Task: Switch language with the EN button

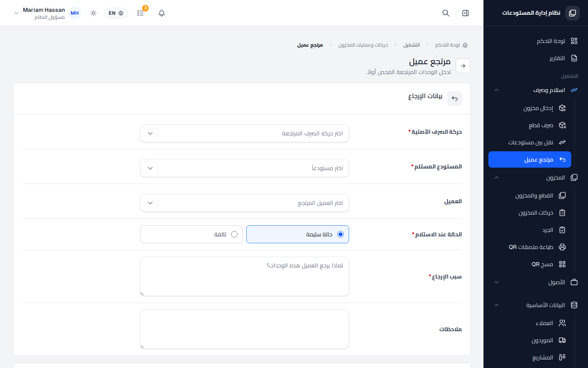Action: pyautogui.click(x=116, y=13)
